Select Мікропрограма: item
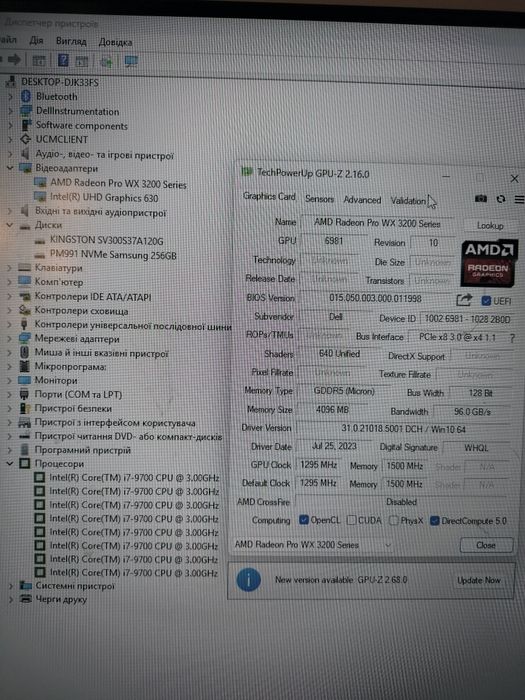 tap(71, 367)
